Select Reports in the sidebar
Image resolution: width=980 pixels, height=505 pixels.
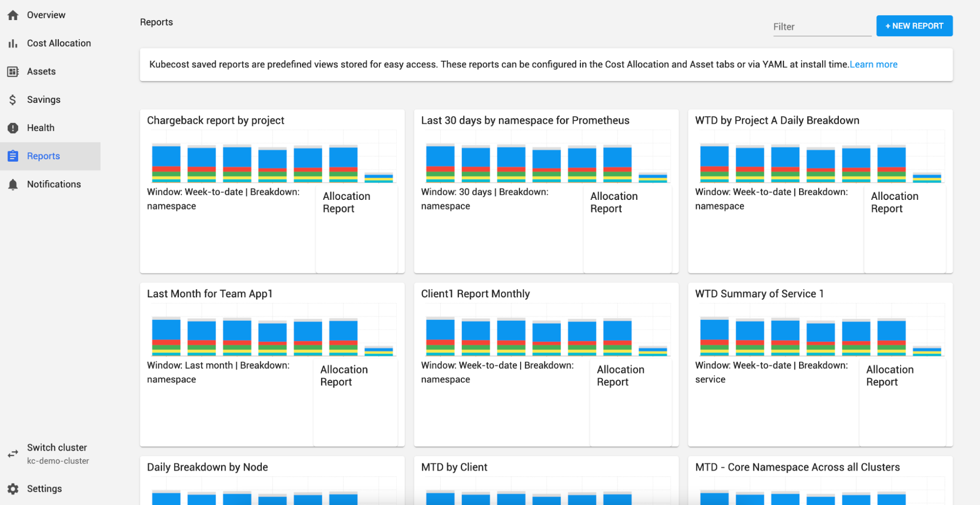pos(50,156)
